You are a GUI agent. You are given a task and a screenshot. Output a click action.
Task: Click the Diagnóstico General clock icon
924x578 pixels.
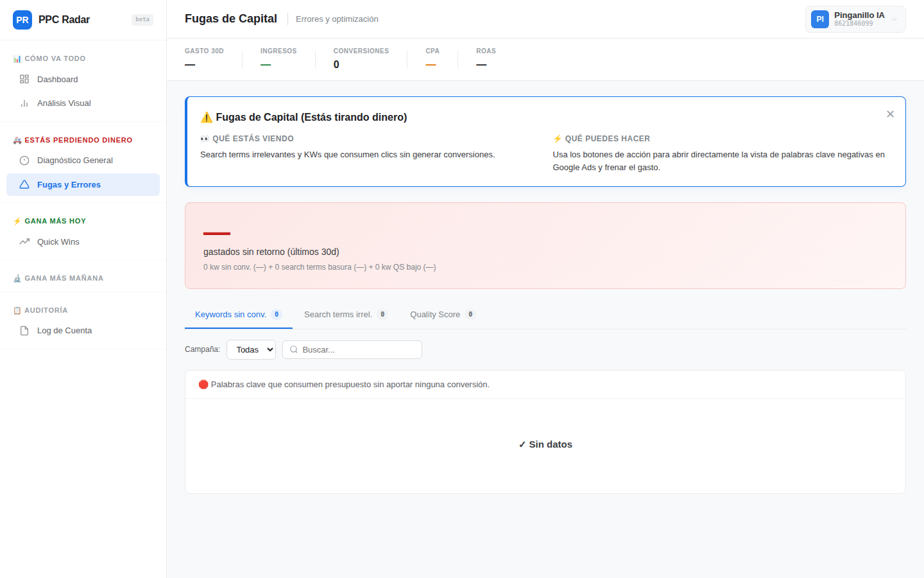pyautogui.click(x=24, y=161)
